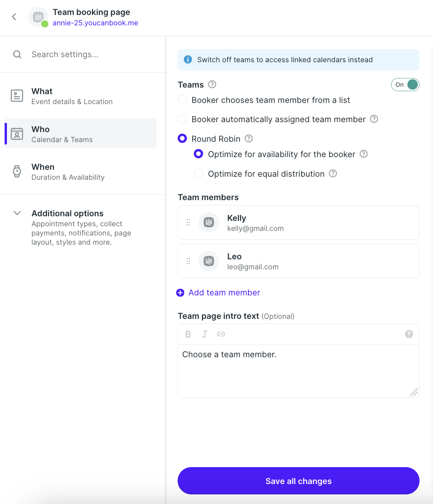Focus the Search settings field

(65, 55)
